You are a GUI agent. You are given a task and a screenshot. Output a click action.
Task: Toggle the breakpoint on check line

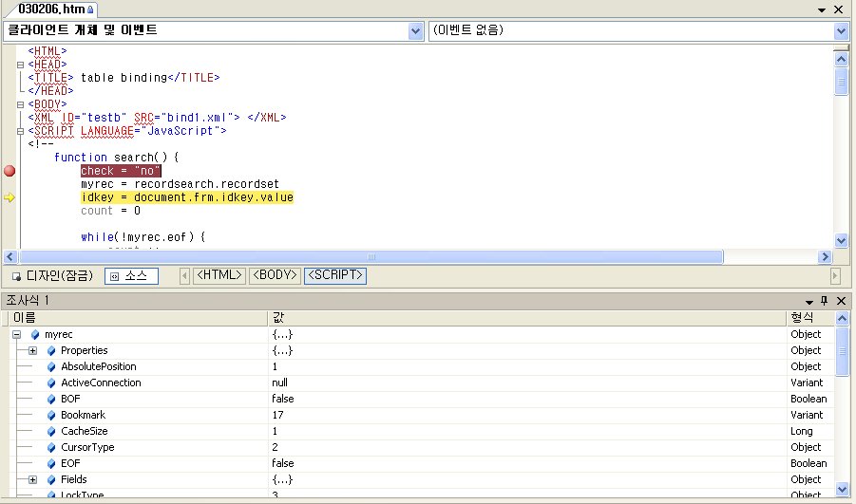pos(10,171)
